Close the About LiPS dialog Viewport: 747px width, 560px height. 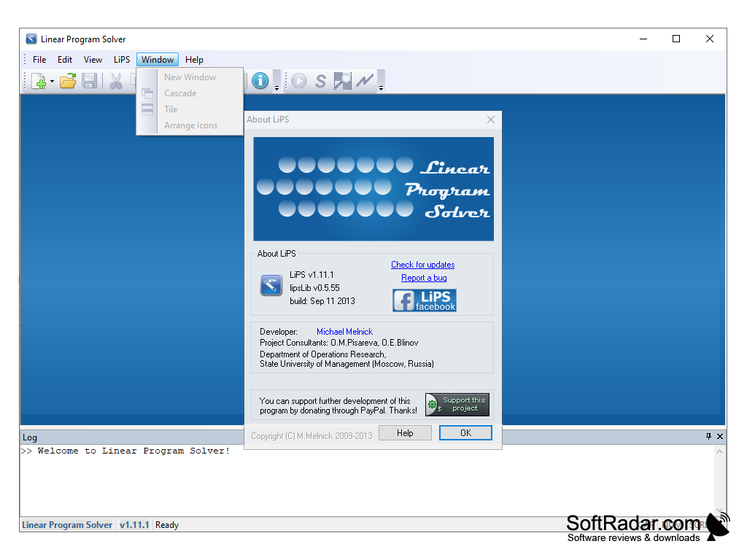(x=491, y=120)
